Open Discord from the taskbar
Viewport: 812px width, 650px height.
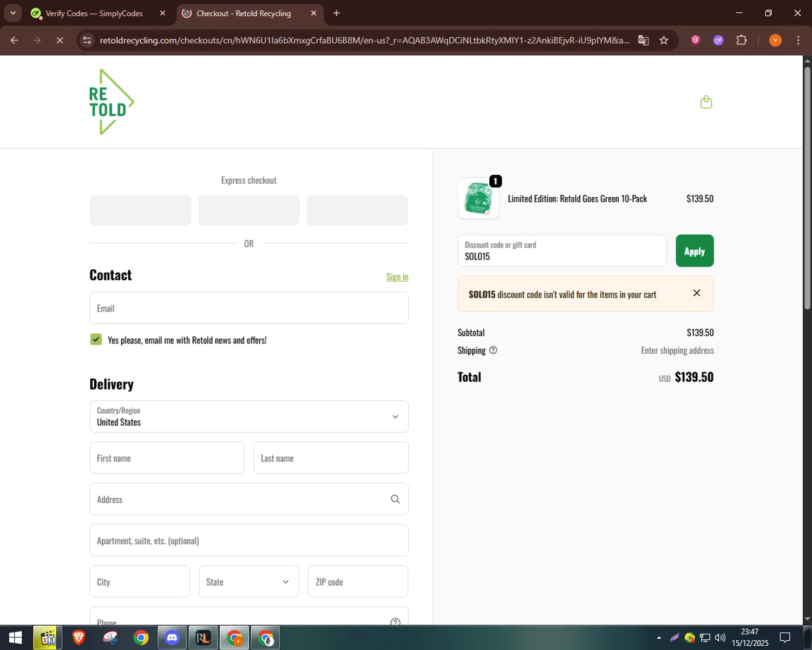pos(172,638)
